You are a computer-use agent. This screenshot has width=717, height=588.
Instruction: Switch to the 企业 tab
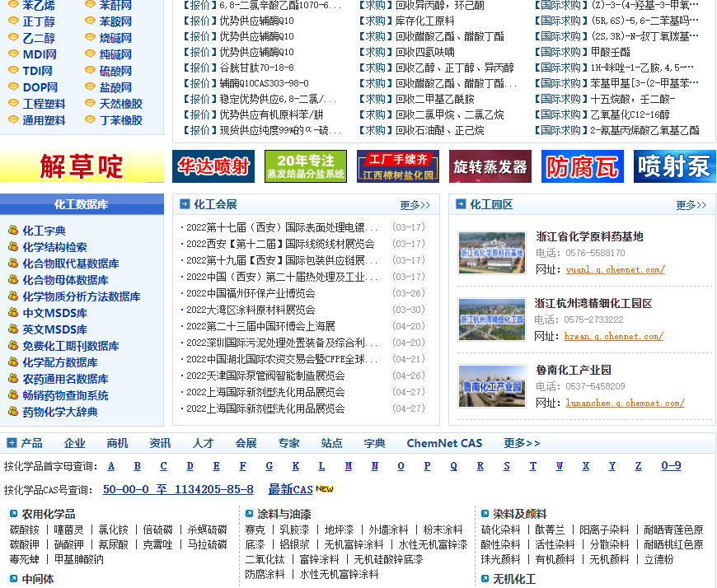pyautogui.click(x=74, y=443)
